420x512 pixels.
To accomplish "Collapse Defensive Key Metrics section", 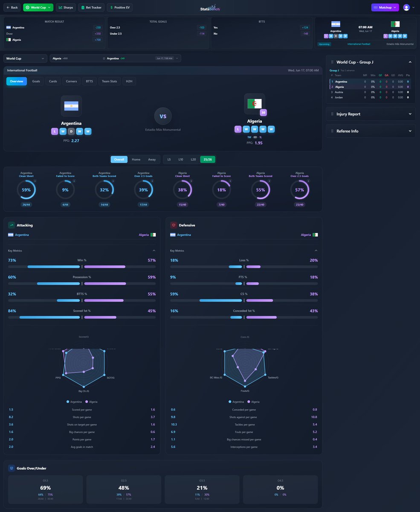I will (316, 250).
